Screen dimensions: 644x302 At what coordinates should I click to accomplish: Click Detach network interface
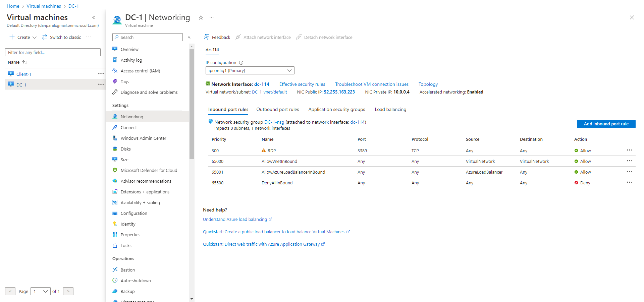click(324, 37)
